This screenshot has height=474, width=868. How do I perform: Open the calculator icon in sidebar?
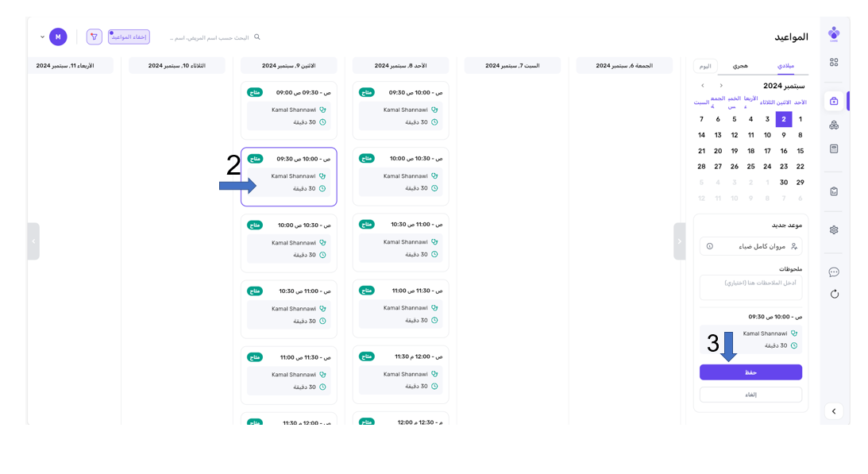pos(833,148)
